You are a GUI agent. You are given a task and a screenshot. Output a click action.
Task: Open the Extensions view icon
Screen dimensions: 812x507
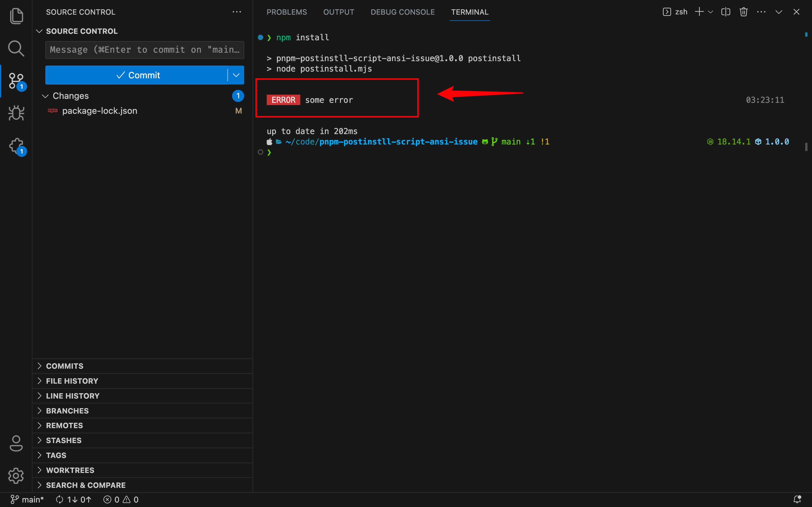(x=16, y=146)
